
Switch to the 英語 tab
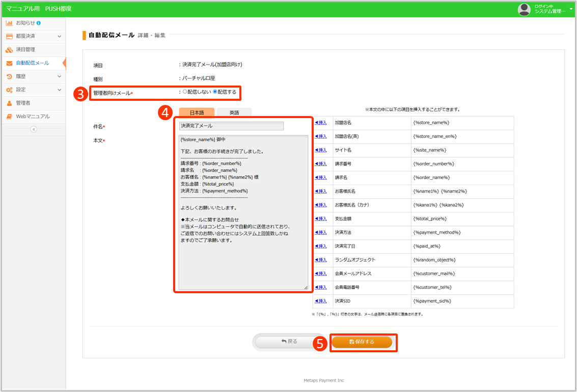click(x=234, y=113)
